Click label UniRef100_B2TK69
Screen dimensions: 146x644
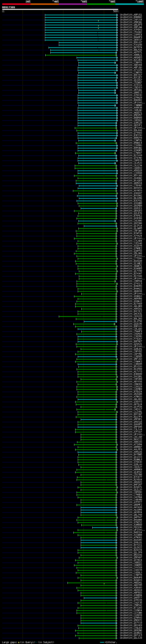click(x=131, y=304)
